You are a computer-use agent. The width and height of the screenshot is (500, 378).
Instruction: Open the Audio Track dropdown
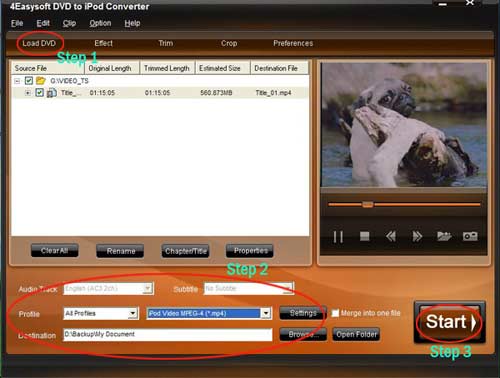148,288
